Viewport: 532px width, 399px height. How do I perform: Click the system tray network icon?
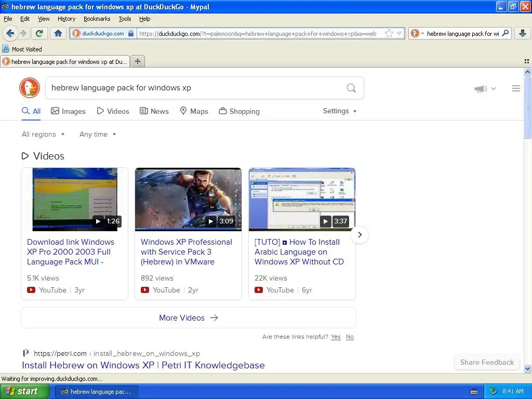pyautogui.click(x=493, y=391)
